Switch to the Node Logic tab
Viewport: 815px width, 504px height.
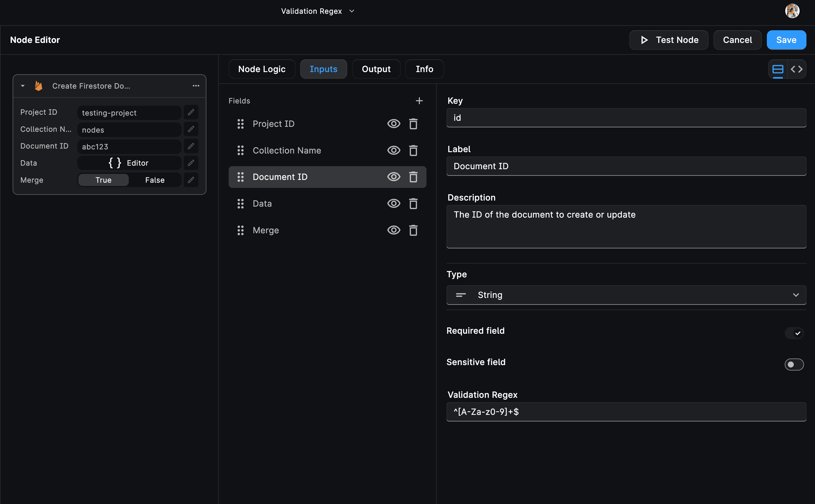pos(262,69)
